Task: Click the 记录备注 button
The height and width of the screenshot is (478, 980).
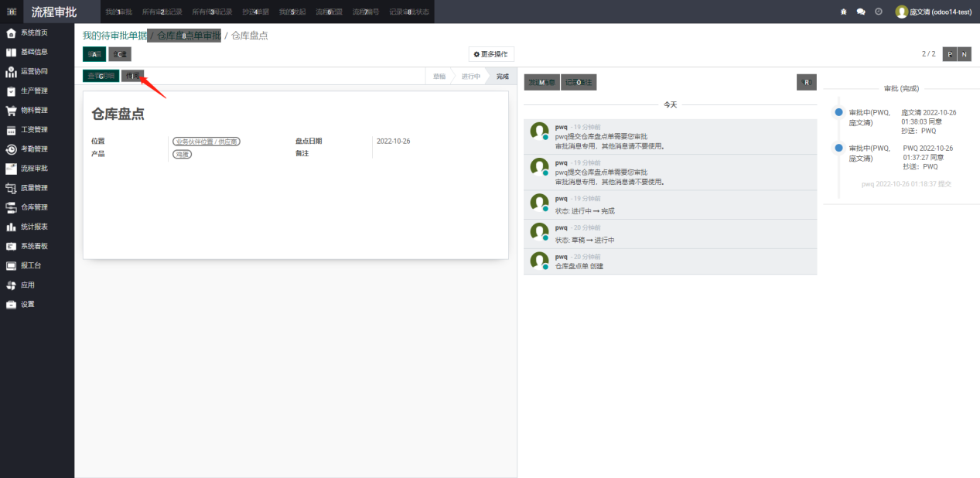Action: [579, 82]
